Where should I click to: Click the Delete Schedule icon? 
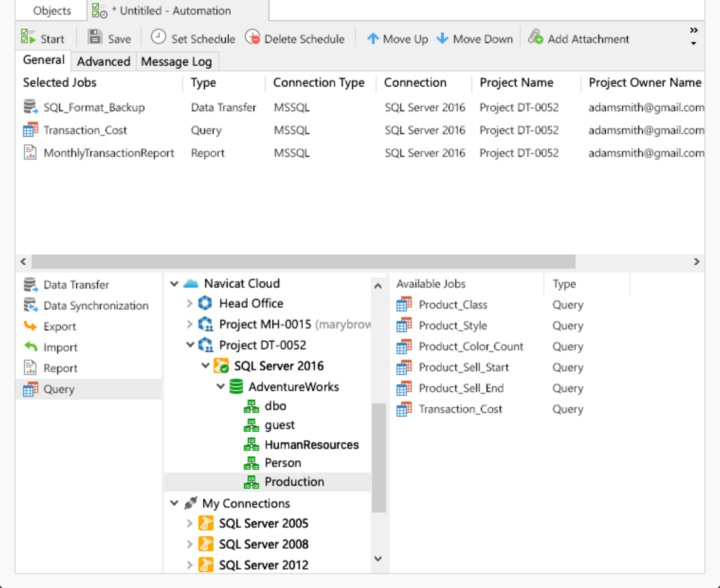tap(252, 37)
